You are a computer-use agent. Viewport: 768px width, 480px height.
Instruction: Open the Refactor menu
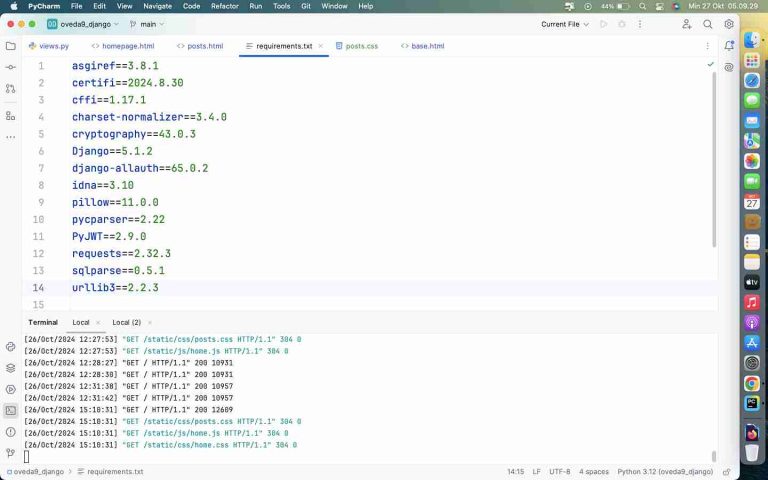(225, 6)
